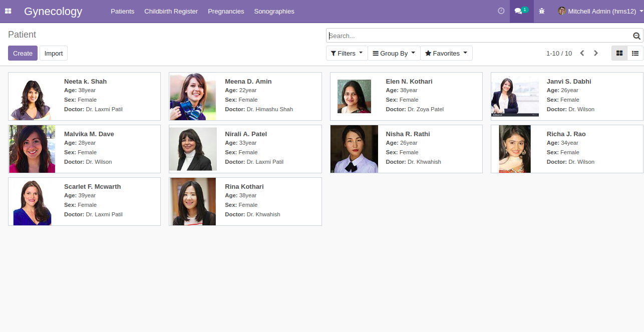Viewport: 644px width, 332px height.
Task: Expand the Filters dropdown
Action: [347, 53]
